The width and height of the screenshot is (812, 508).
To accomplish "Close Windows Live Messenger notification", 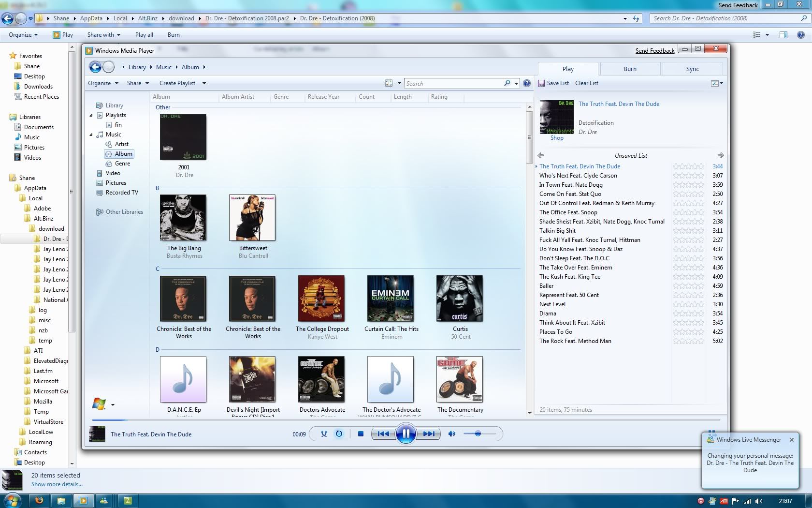I will click(x=791, y=440).
